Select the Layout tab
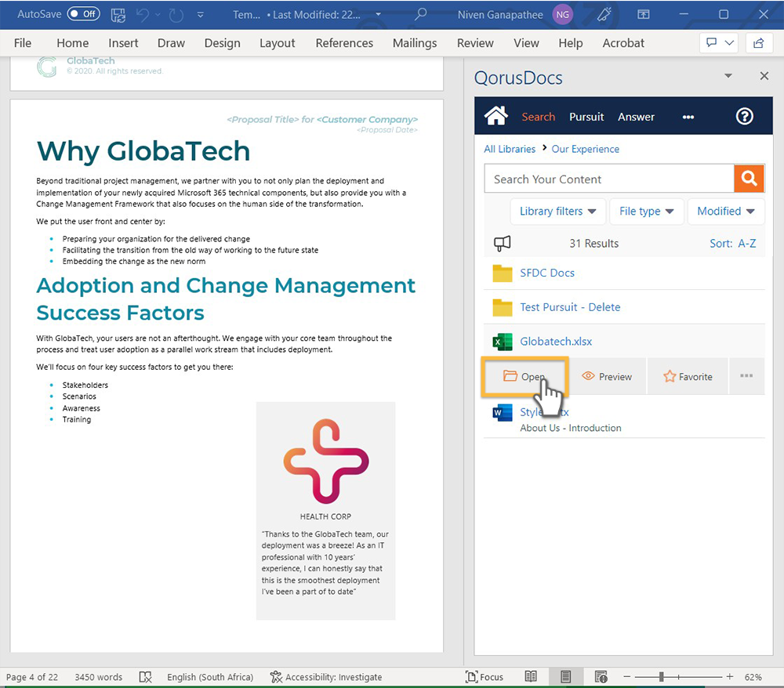 tap(277, 43)
